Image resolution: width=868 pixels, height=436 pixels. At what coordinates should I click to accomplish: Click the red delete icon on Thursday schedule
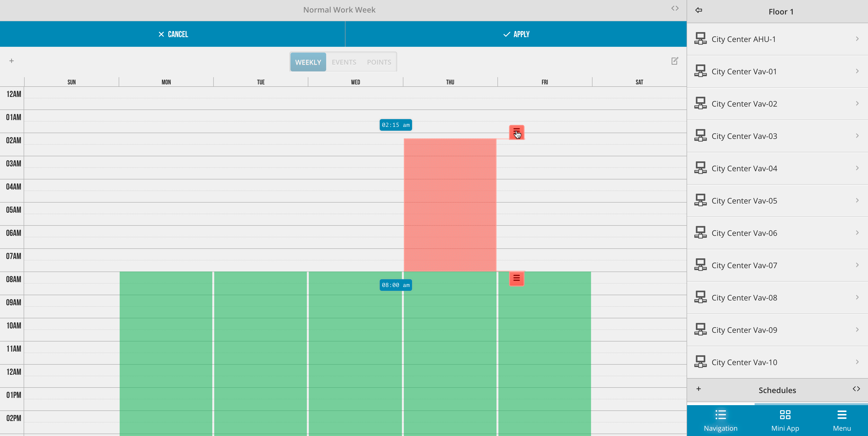[516, 132]
